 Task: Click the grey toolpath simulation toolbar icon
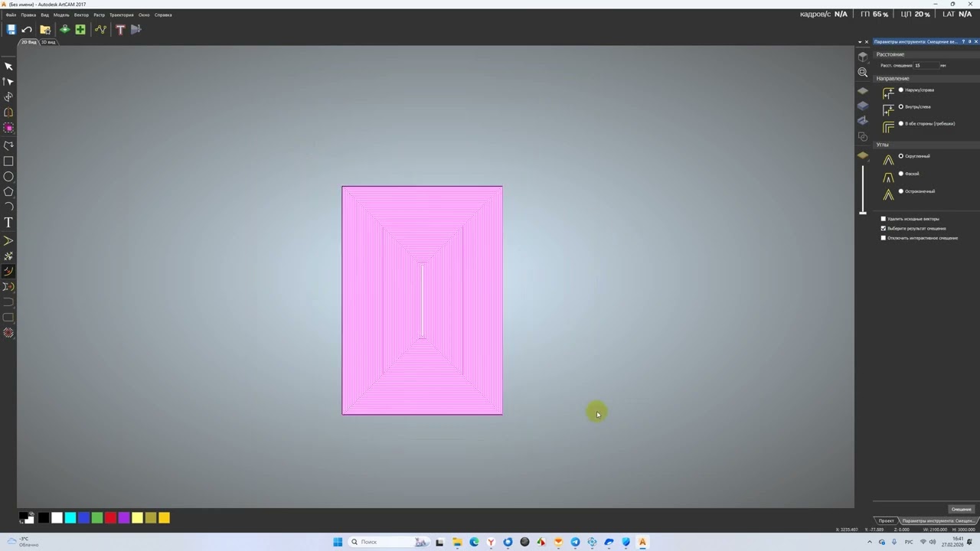136,29
